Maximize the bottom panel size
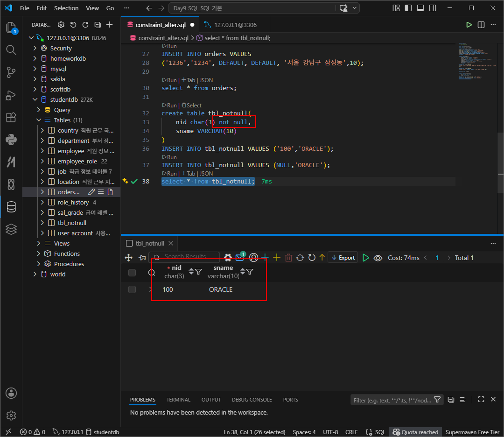 coord(481,399)
